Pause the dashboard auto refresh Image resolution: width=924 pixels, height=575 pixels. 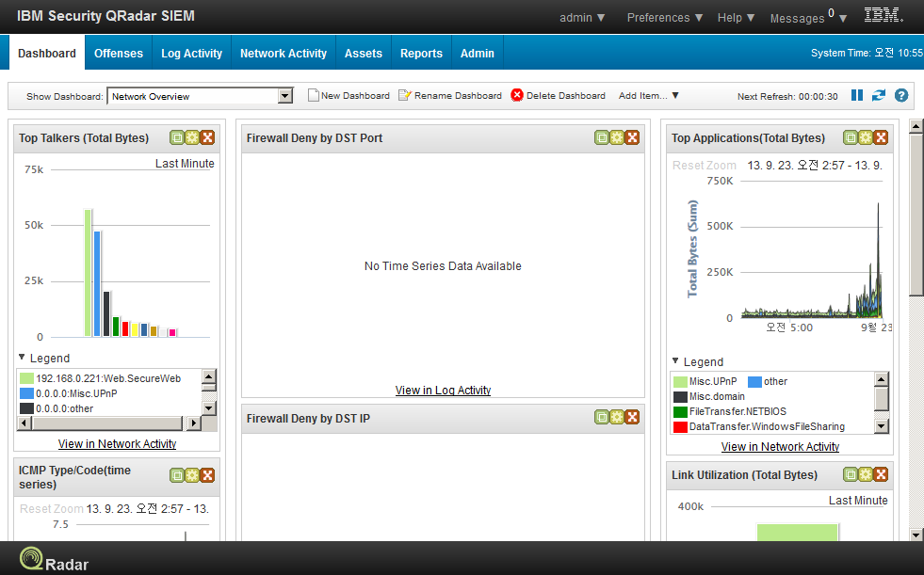(857, 95)
